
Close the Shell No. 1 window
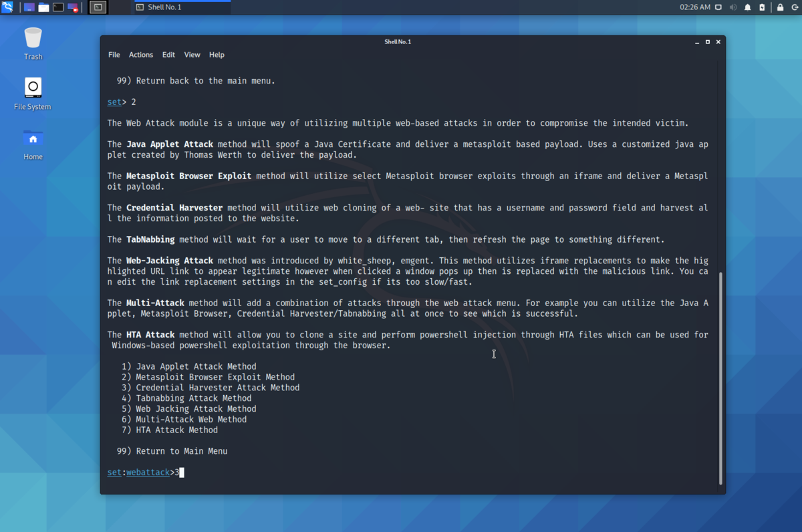[x=718, y=41]
